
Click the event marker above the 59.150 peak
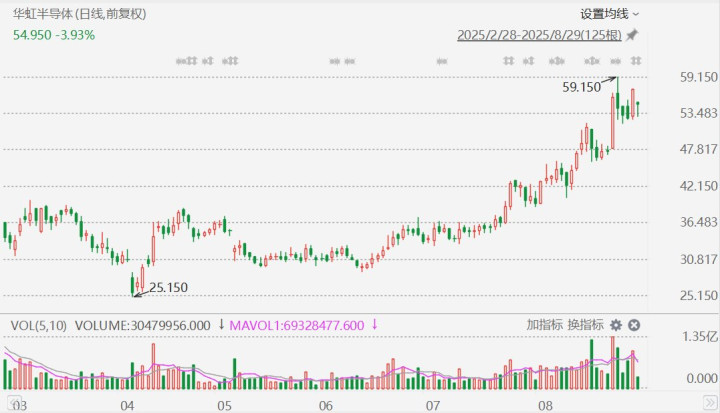[616, 62]
